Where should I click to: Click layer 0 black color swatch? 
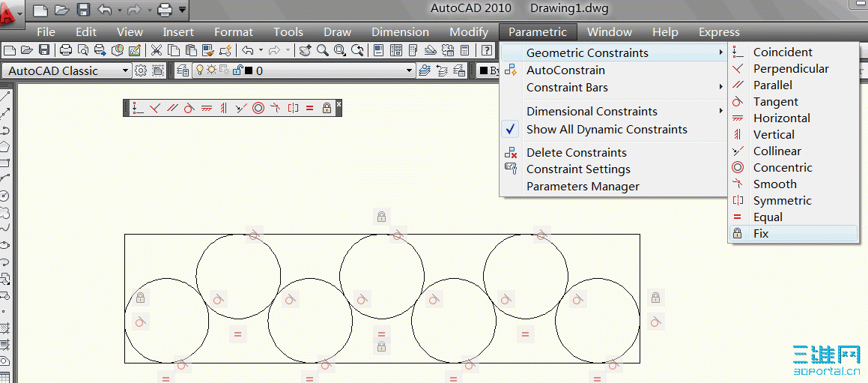249,71
